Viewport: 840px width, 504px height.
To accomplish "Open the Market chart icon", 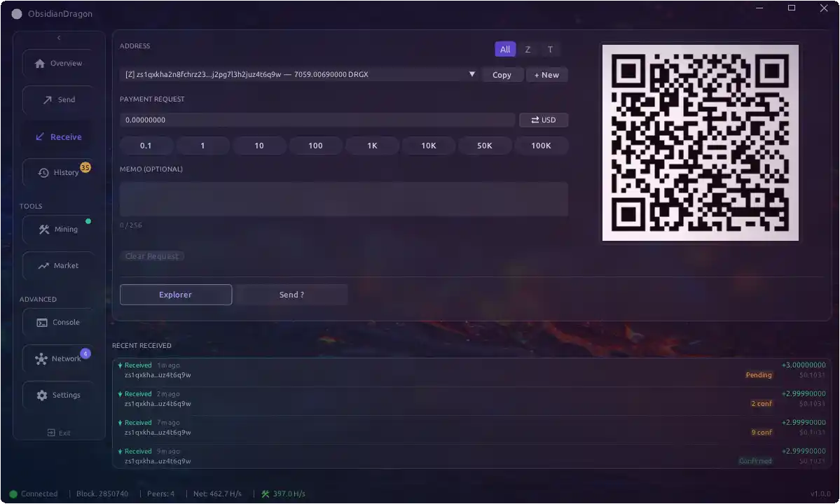I will [x=43, y=266].
